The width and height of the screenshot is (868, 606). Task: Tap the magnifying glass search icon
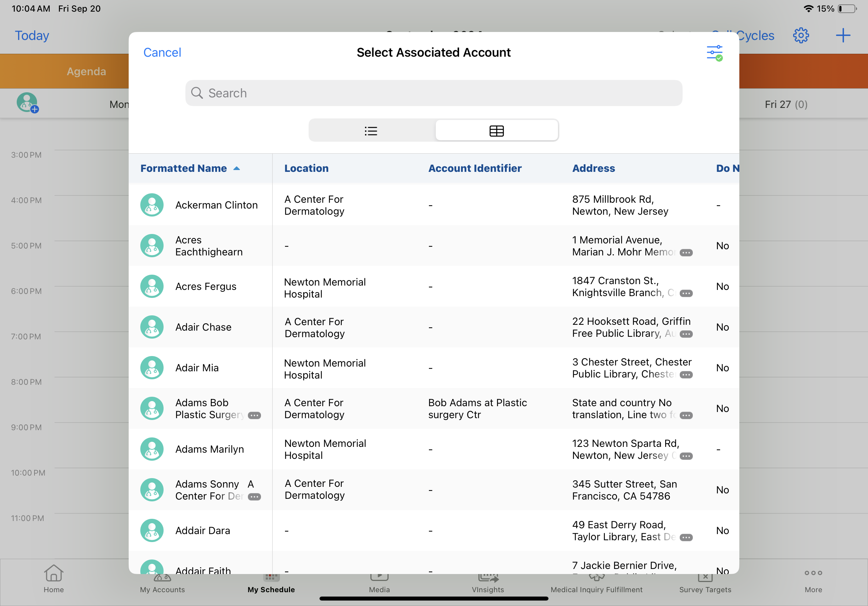[197, 93]
